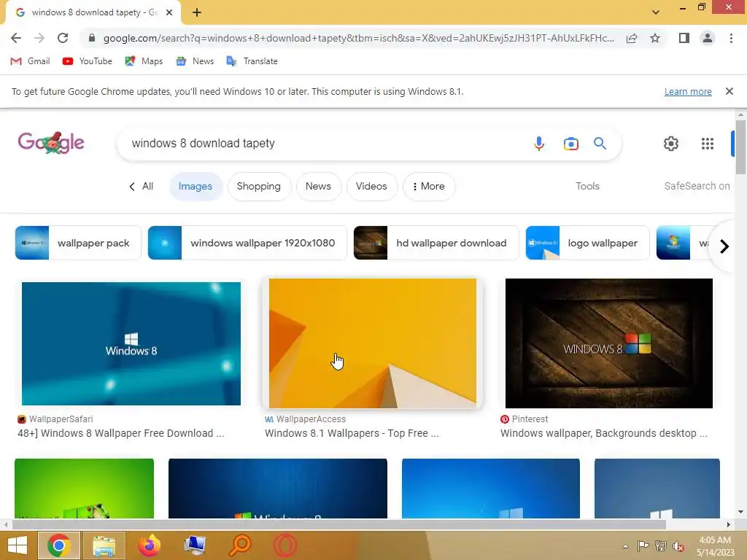Screen dimensions: 747x560
Task: Open the network tray icon
Action: (x=661, y=546)
